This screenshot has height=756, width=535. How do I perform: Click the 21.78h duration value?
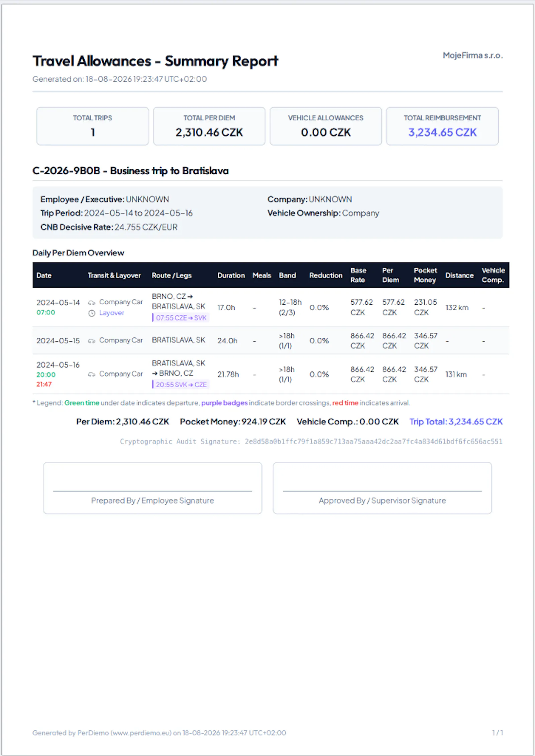point(228,374)
